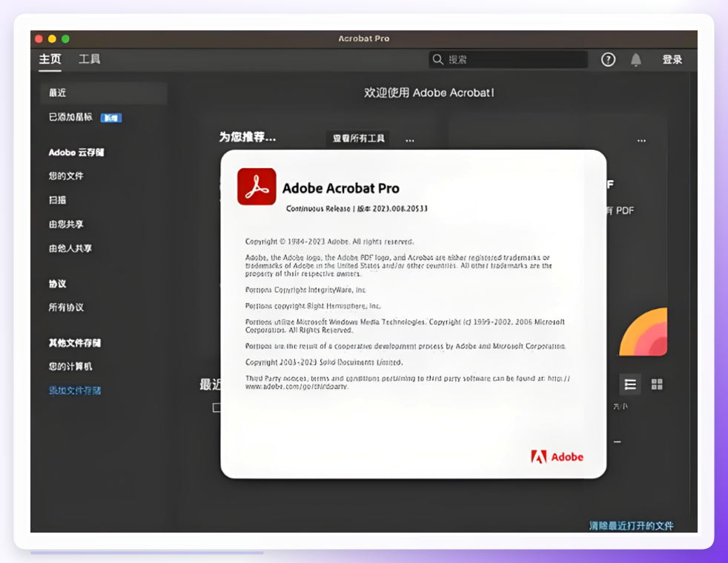
Task: Click the Adobe 云存储 sidebar heading
Action: click(76, 153)
